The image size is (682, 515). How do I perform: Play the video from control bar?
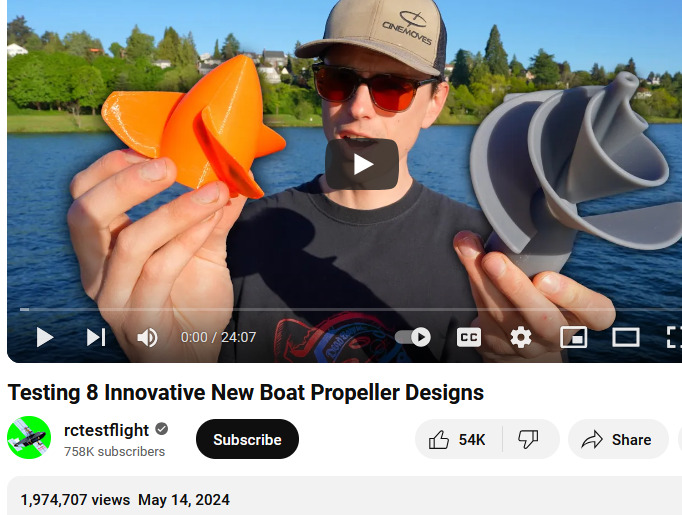point(45,337)
